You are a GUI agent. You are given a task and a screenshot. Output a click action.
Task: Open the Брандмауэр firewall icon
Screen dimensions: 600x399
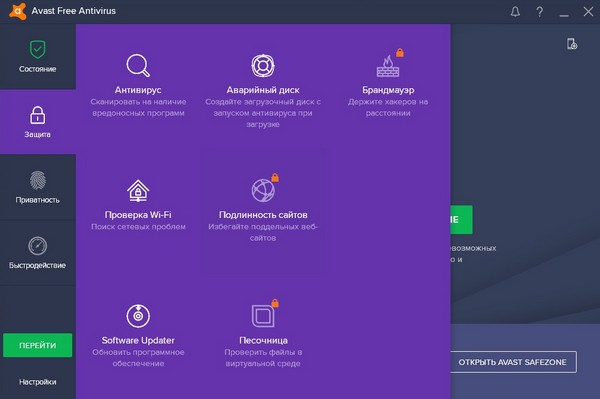tap(388, 65)
